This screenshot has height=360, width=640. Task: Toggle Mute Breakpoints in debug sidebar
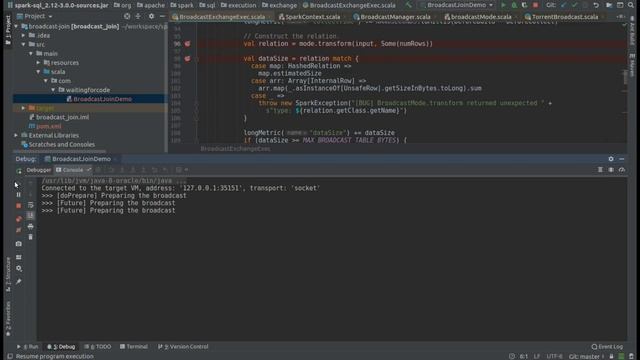18,230
